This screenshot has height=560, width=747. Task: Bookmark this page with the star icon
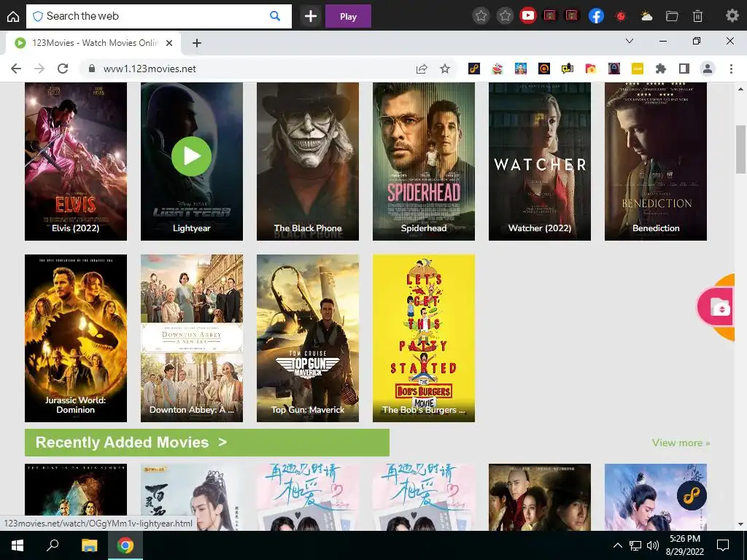444,69
